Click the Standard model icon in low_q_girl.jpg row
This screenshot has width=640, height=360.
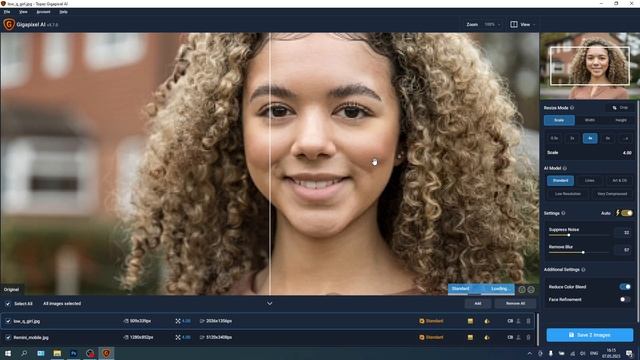422,321
